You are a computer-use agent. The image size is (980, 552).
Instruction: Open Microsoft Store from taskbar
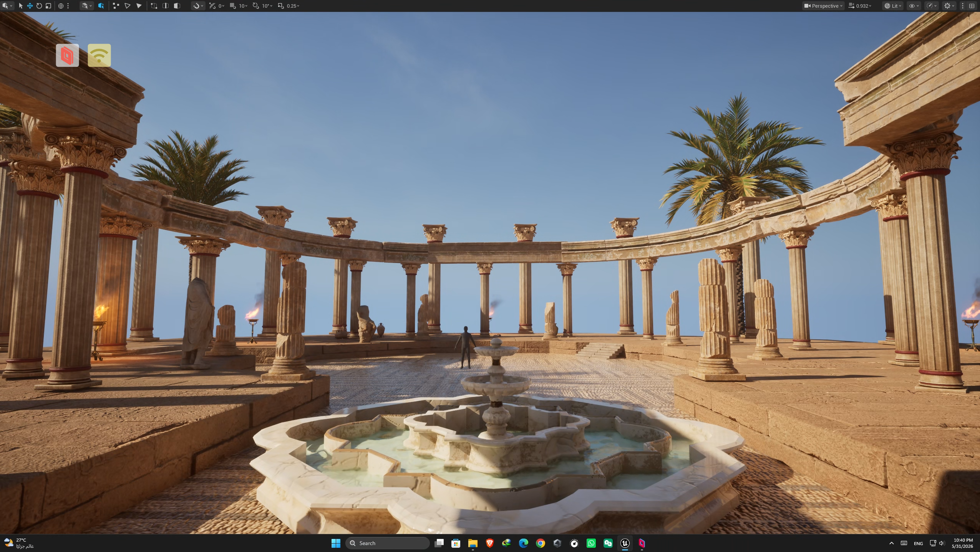click(x=456, y=543)
